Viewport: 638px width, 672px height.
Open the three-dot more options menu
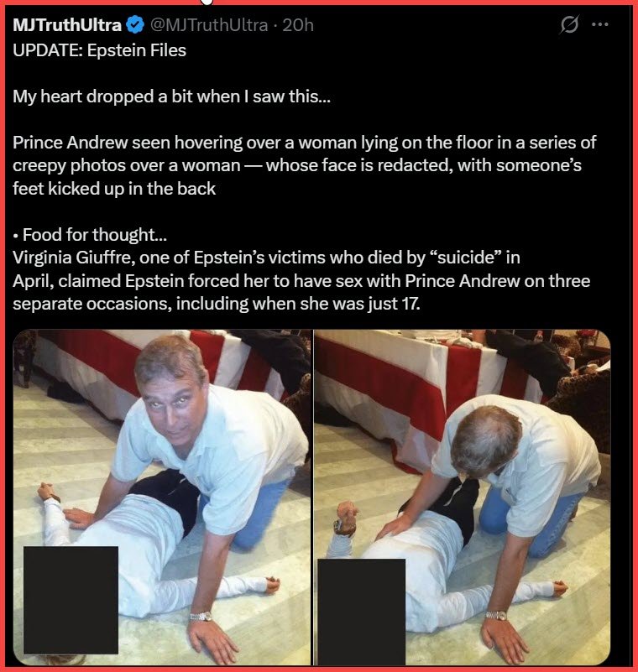[600, 24]
